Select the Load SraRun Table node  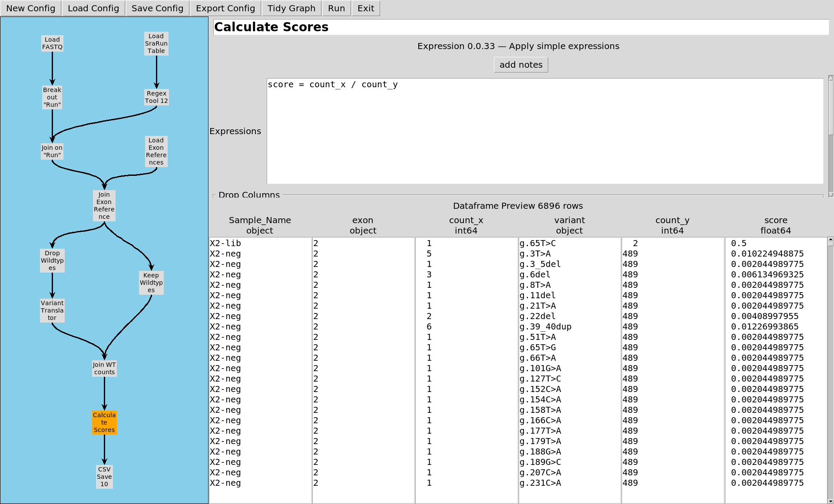pos(156,43)
